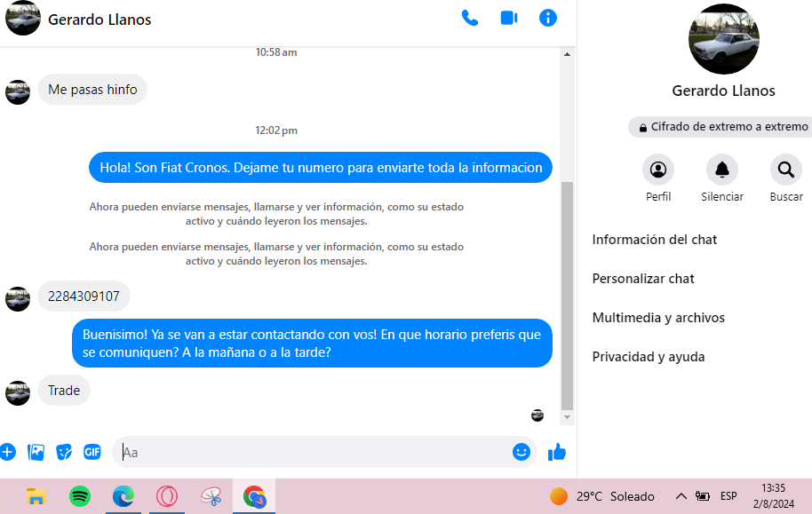Click the large profile picture in side panel
The height and width of the screenshot is (514, 812).
(x=723, y=39)
